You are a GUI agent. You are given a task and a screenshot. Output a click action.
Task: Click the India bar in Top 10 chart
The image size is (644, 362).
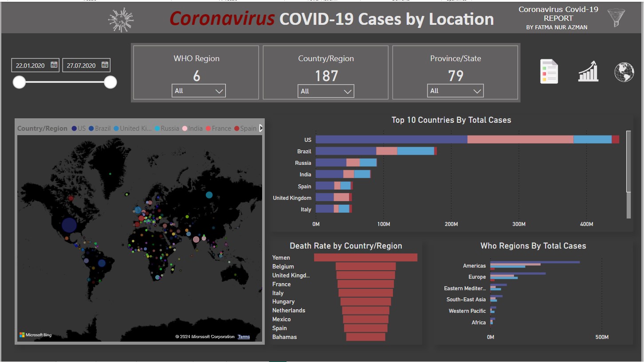coord(343,174)
